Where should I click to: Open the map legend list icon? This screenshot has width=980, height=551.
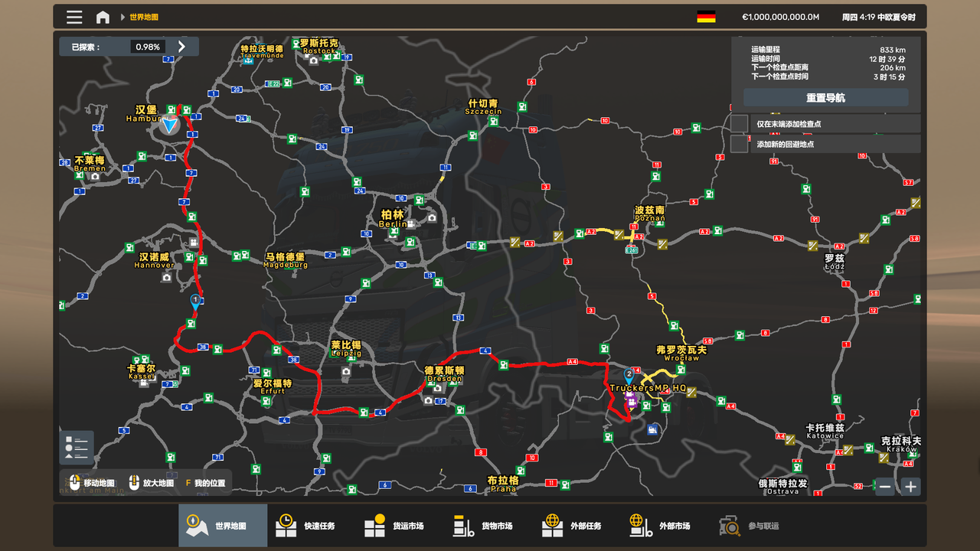(x=77, y=448)
